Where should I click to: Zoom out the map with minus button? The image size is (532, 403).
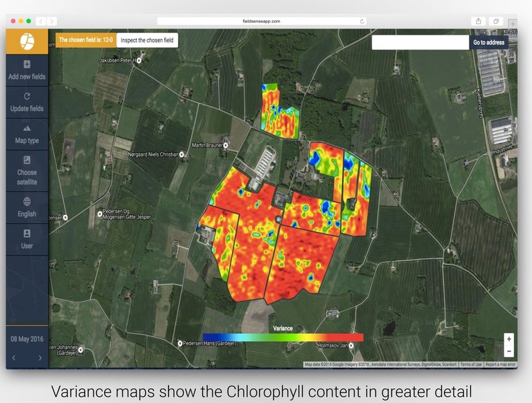click(x=508, y=351)
